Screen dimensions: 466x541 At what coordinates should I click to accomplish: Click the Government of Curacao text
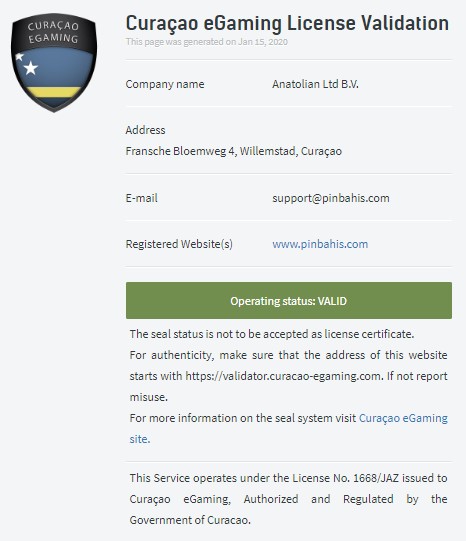pyautogui.click(x=189, y=520)
